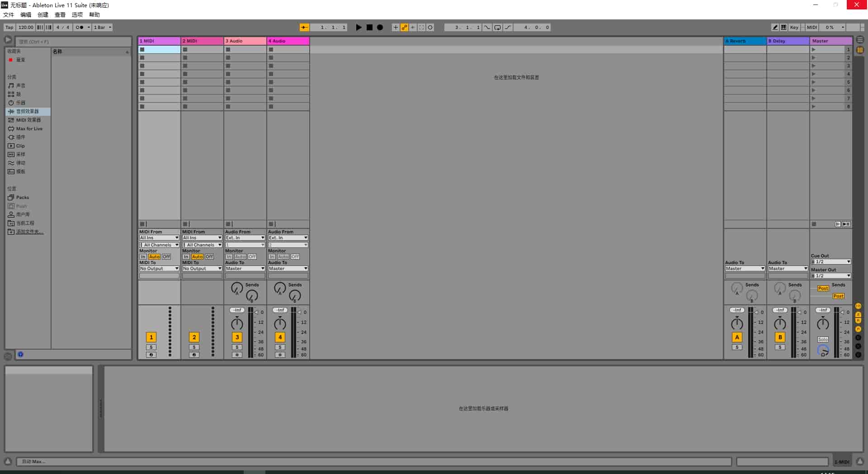Toggle Punch-In switch icon
The height and width of the screenshot is (474, 868).
tap(487, 28)
